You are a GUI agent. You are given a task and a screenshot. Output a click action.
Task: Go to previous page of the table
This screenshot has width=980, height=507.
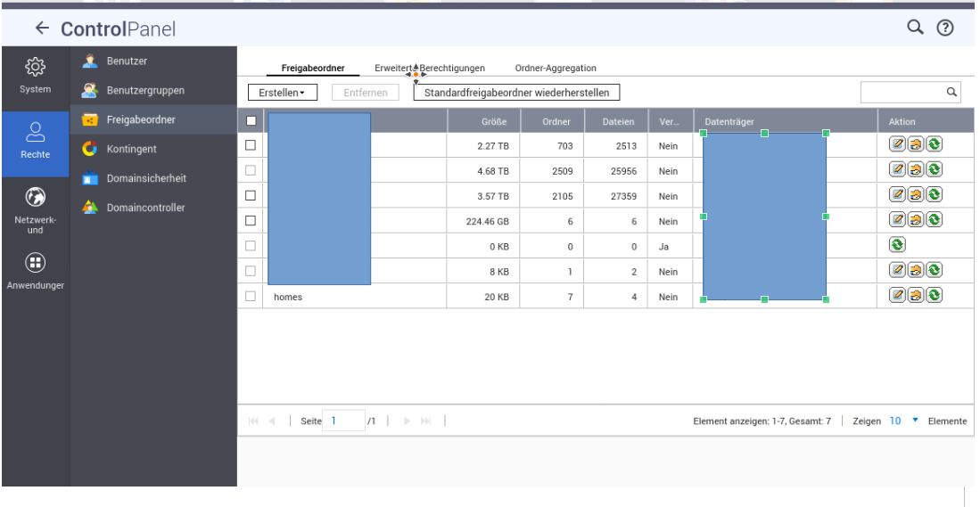point(271,421)
